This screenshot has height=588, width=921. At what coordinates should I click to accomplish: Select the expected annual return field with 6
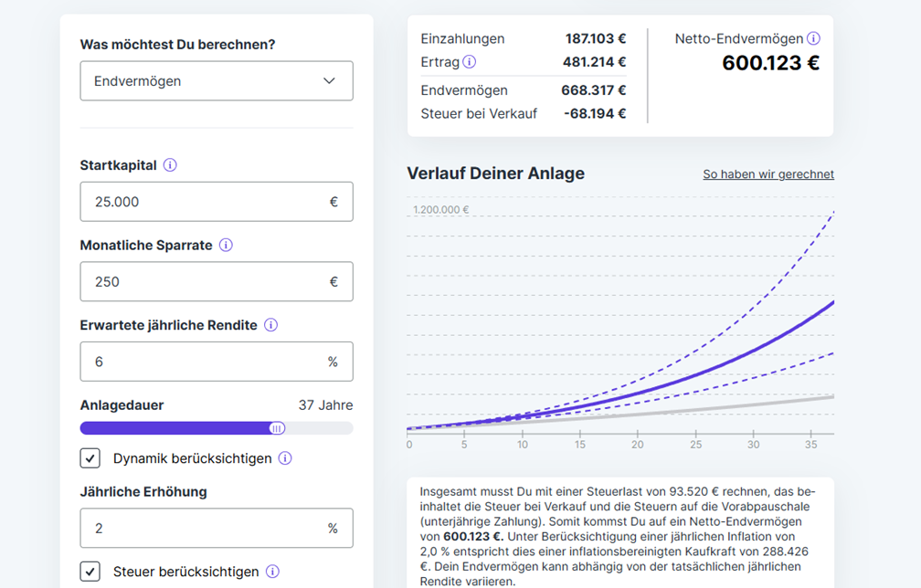pos(206,362)
